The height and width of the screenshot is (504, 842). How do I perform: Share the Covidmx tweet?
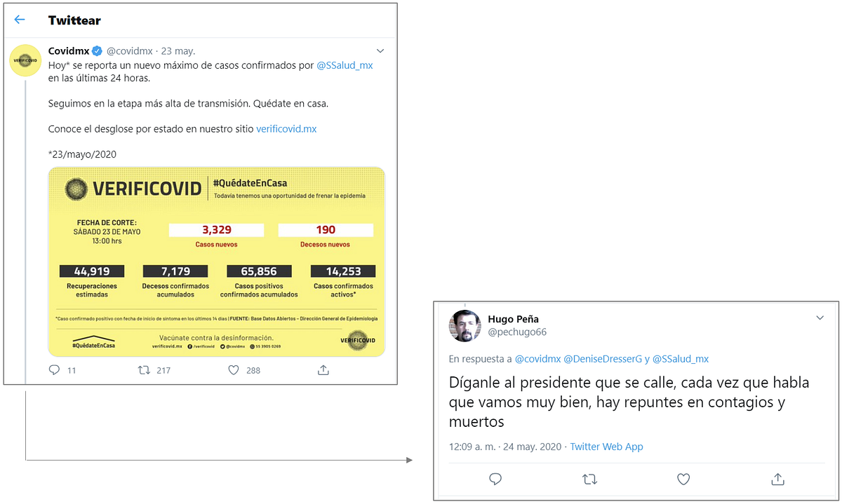[323, 369]
